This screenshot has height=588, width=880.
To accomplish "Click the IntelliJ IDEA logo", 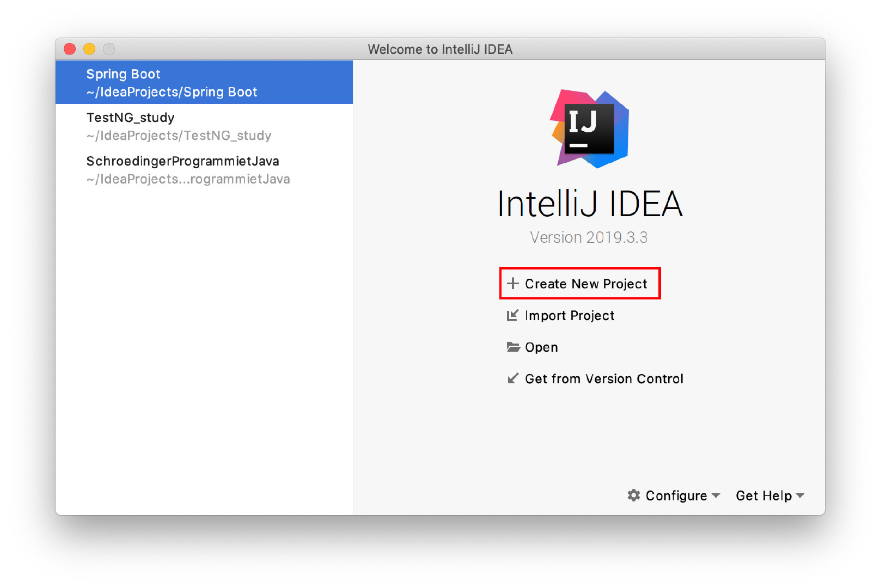I will coord(589,129).
